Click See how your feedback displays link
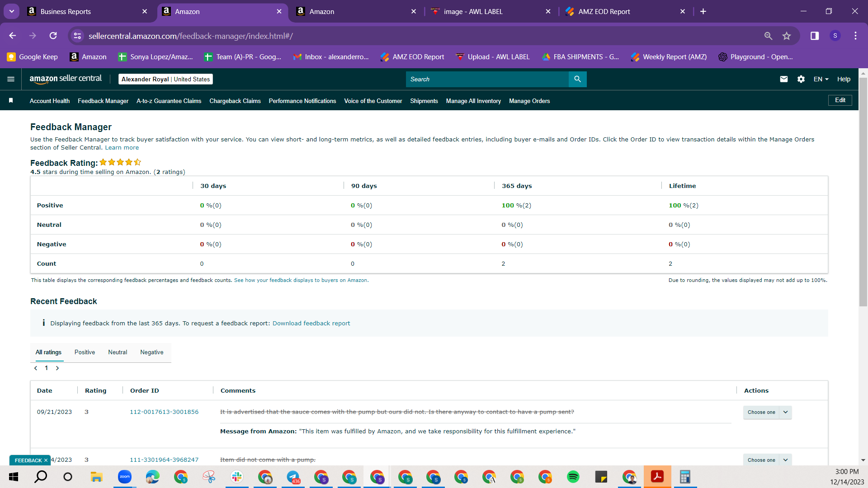The width and height of the screenshot is (868, 488). click(301, 280)
